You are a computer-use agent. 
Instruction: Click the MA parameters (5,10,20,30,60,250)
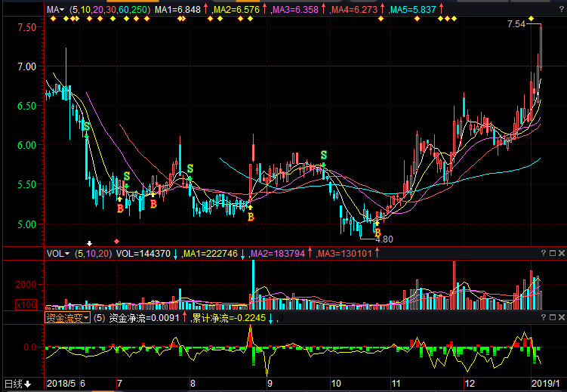pyautogui.click(x=108, y=9)
